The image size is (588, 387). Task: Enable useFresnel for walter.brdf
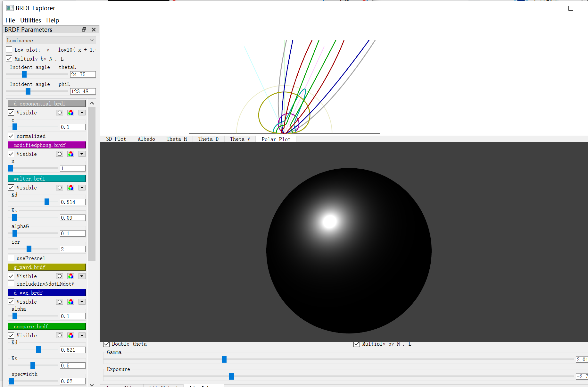coord(11,258)
